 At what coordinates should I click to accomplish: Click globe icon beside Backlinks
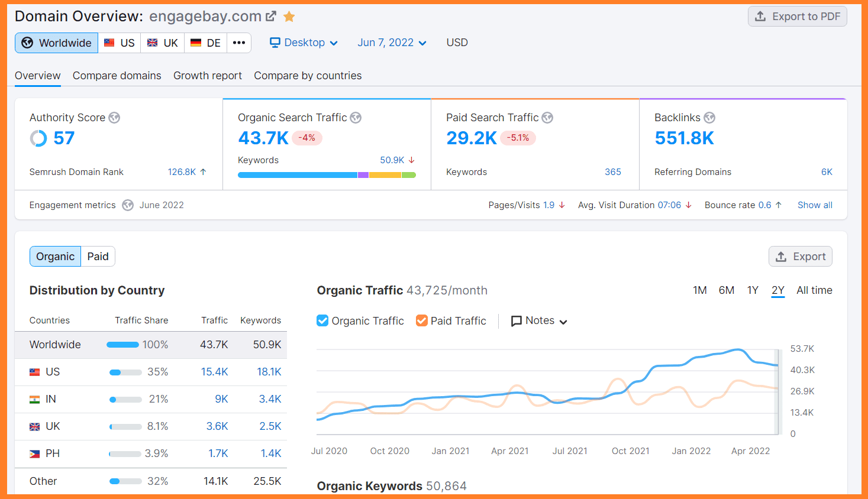709,118
